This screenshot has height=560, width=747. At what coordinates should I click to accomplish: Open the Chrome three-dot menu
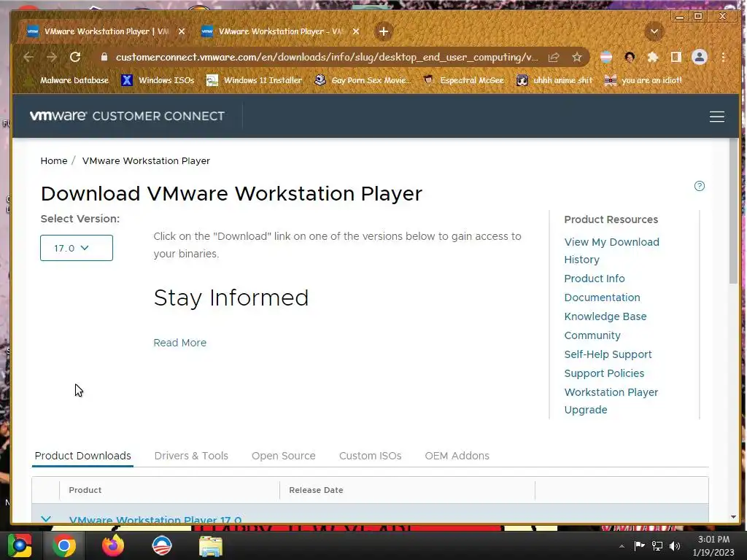723,57
